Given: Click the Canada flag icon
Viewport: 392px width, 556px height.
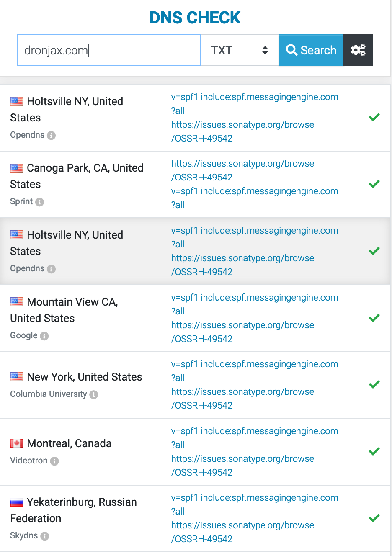Looking at the screenshot, I should click(x=17, y=443).
